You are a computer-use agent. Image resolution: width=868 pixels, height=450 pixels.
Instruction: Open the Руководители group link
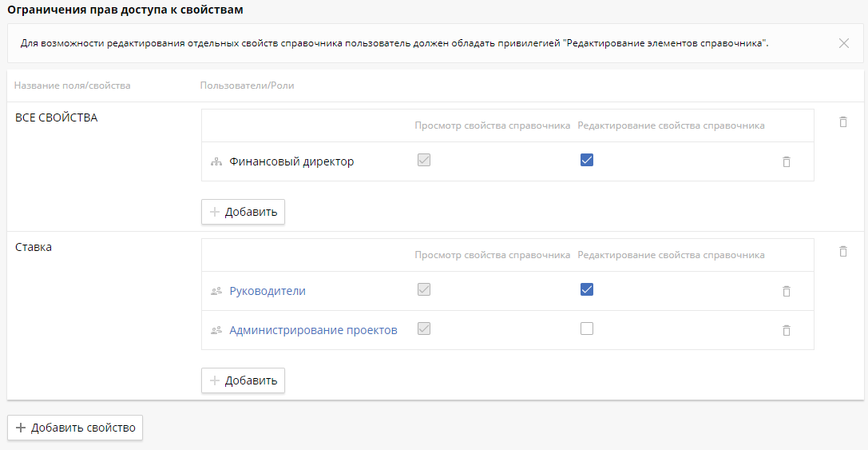coord(268,291)
